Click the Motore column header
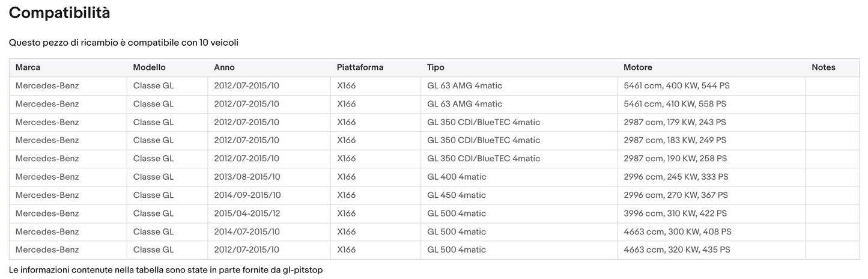 (x=637, y=67)
